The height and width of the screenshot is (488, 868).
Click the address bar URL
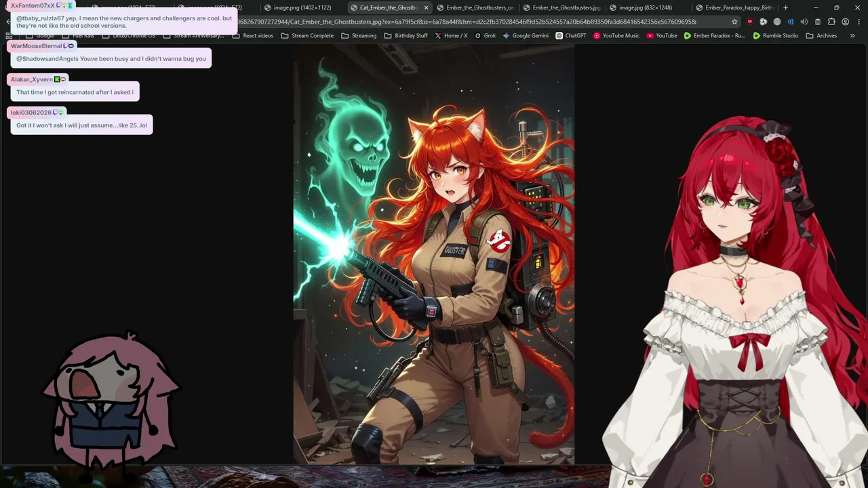click(467, 22)
